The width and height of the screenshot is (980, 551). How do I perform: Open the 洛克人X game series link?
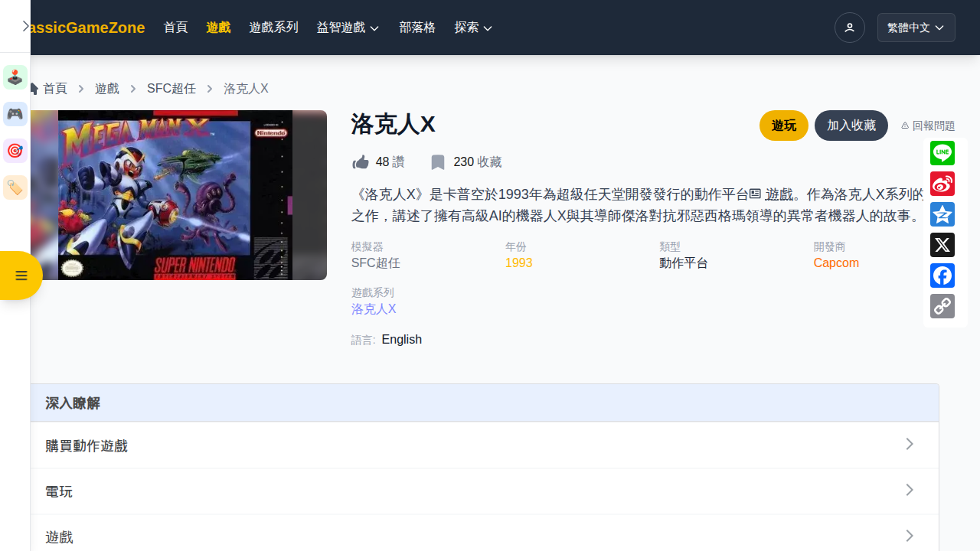click(374, 309)
